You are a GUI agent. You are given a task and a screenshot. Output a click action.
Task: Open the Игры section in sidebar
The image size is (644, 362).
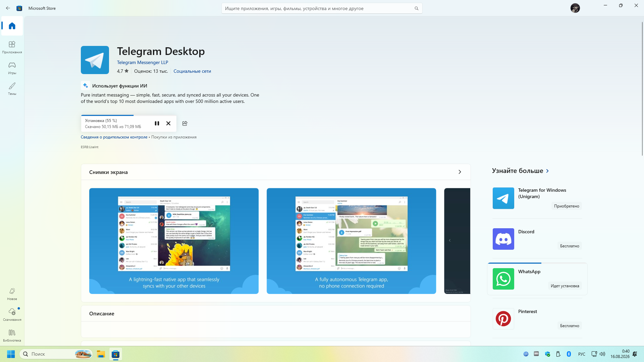[12, 68]
